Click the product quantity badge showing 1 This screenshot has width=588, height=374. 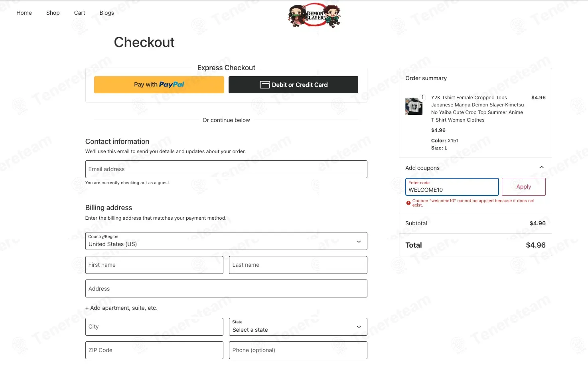[x=422, y=97]
